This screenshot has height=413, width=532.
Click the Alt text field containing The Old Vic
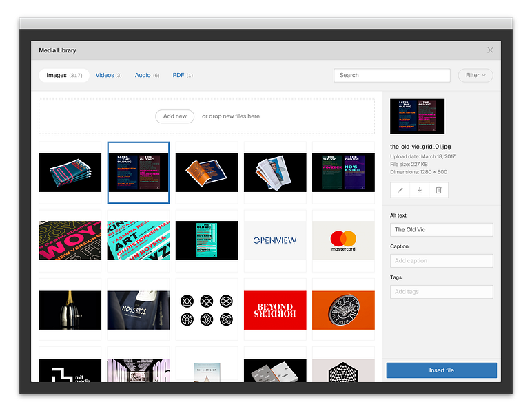(442, 230)
